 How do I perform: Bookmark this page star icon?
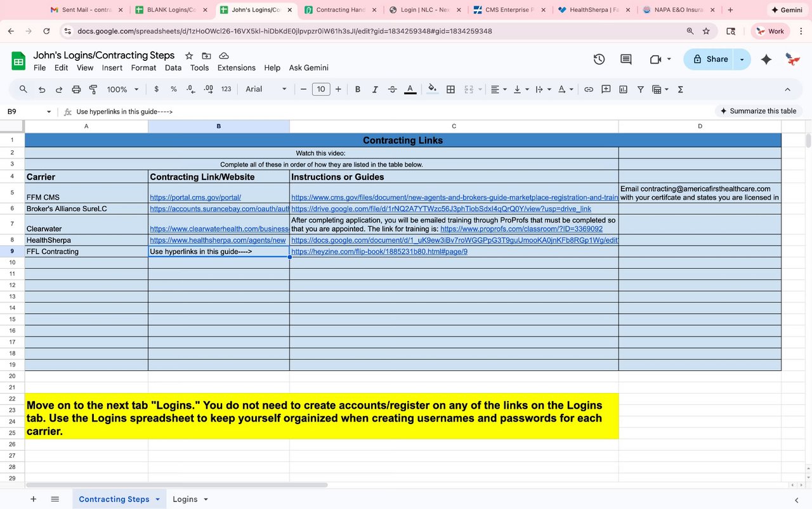pyautogui.click(x=706, y=31)
